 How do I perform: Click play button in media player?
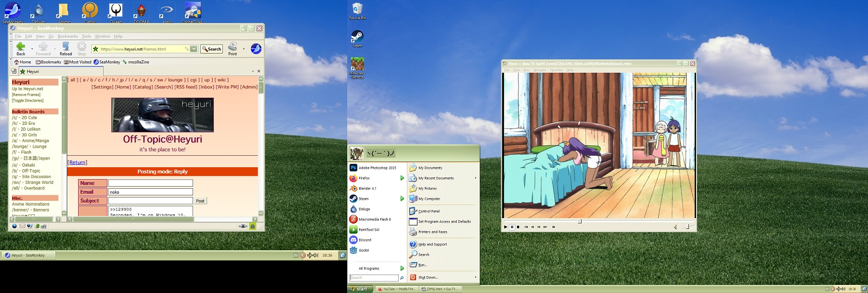506,227
